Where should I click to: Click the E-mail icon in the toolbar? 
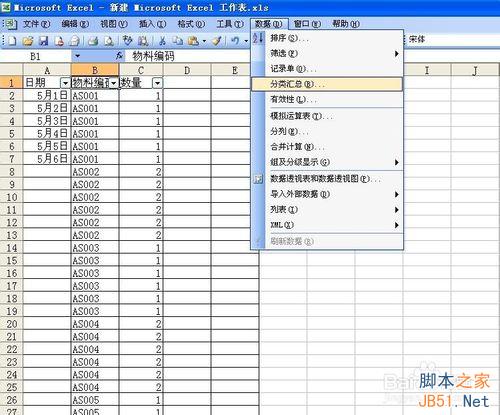tap(74, 41)
